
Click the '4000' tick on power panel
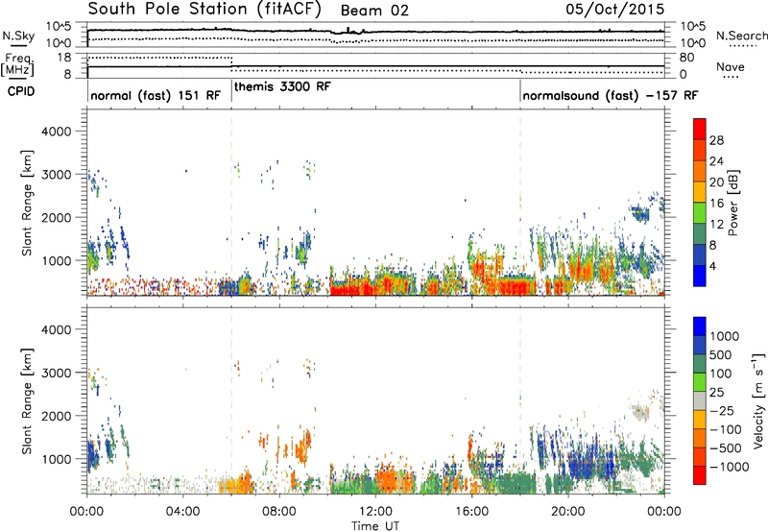[x=56, y=132]
